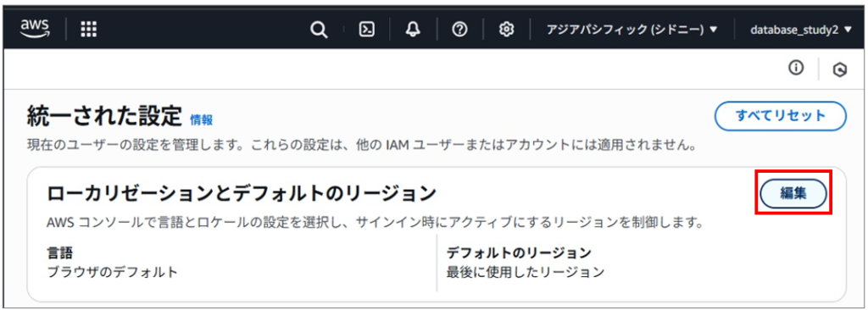Click the デフォルトのリージョン label

[x=520, y=253]
